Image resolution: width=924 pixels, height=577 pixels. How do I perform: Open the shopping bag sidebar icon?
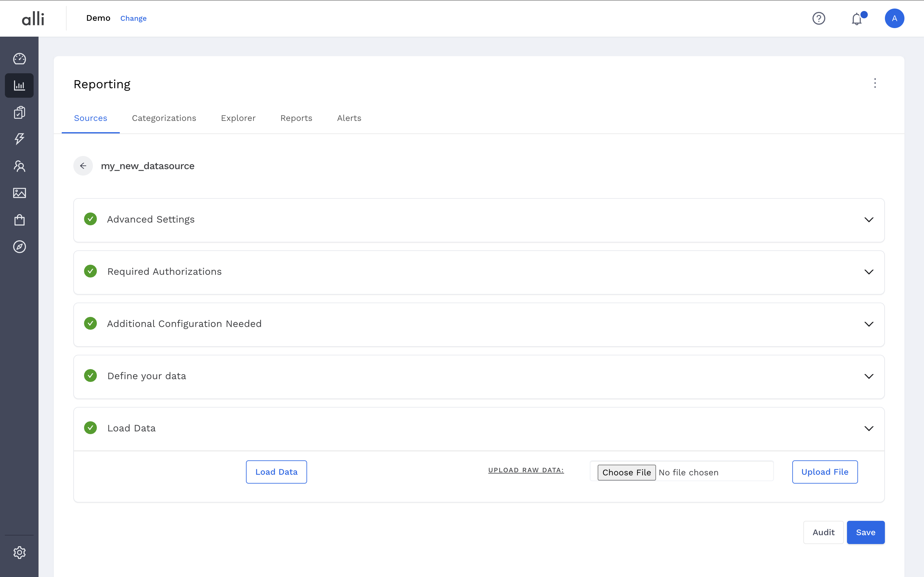pyautogui.click(x=20, y=220)
